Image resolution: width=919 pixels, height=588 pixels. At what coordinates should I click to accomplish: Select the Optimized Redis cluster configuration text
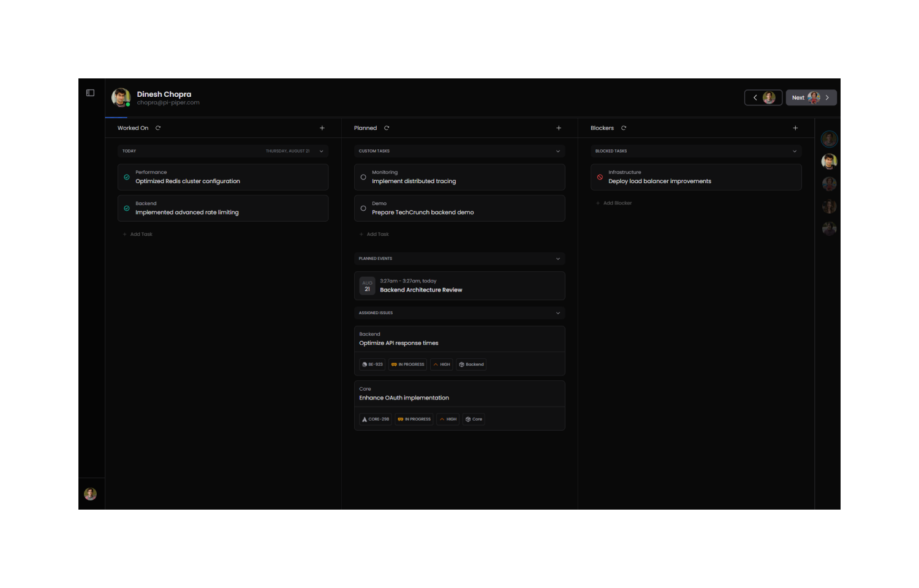pos(188,181)
